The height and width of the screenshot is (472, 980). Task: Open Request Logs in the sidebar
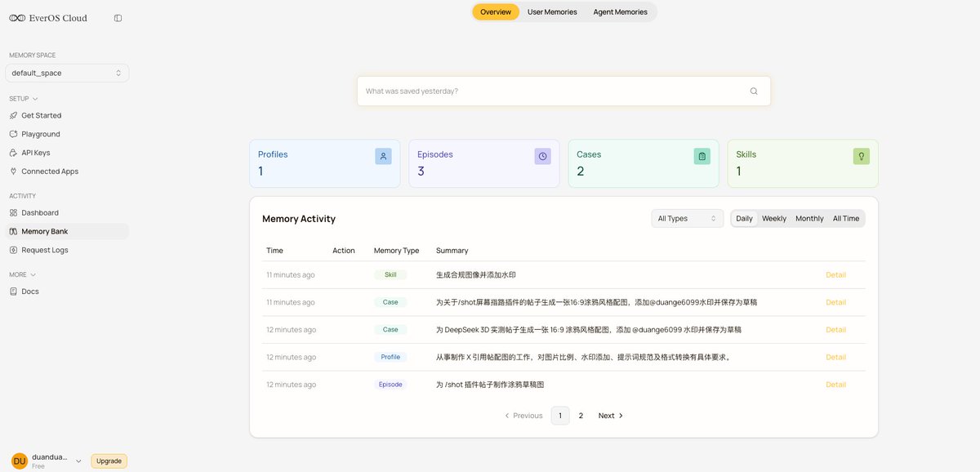[67, 250]
